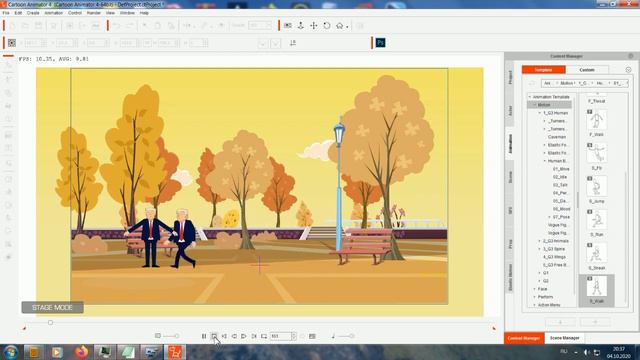The height and width of the screenshot is (360, 640).
Task: Click the Windows Start button
Action: tap(11, 351)
